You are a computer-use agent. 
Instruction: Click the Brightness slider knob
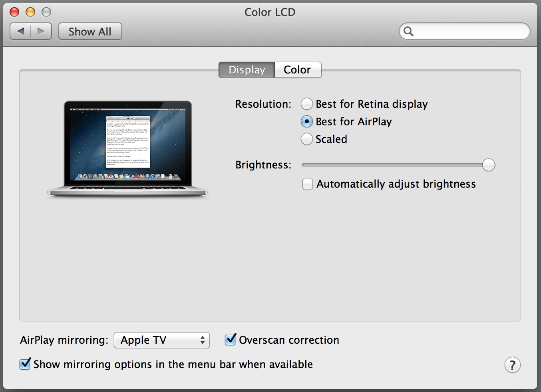[488, 165]
